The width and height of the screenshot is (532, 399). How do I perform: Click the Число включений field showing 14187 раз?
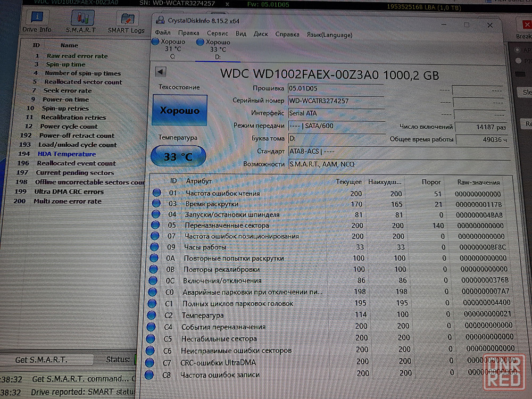481,127
